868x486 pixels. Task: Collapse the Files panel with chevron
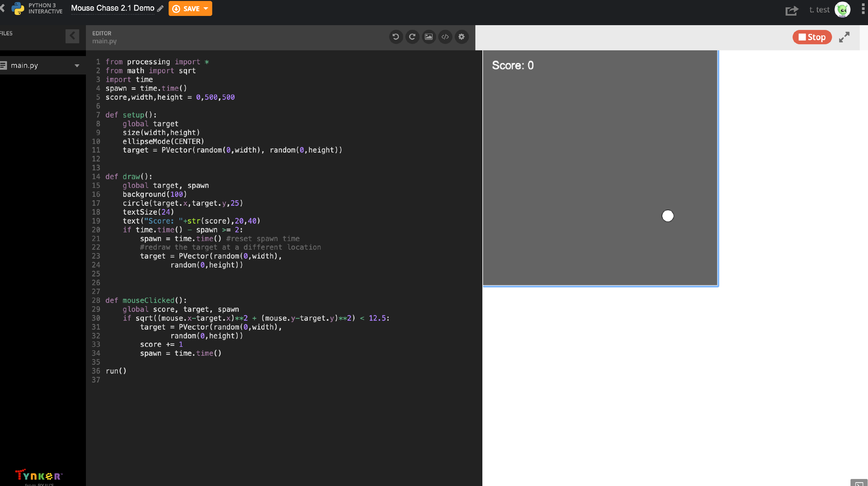click(72, 36)
